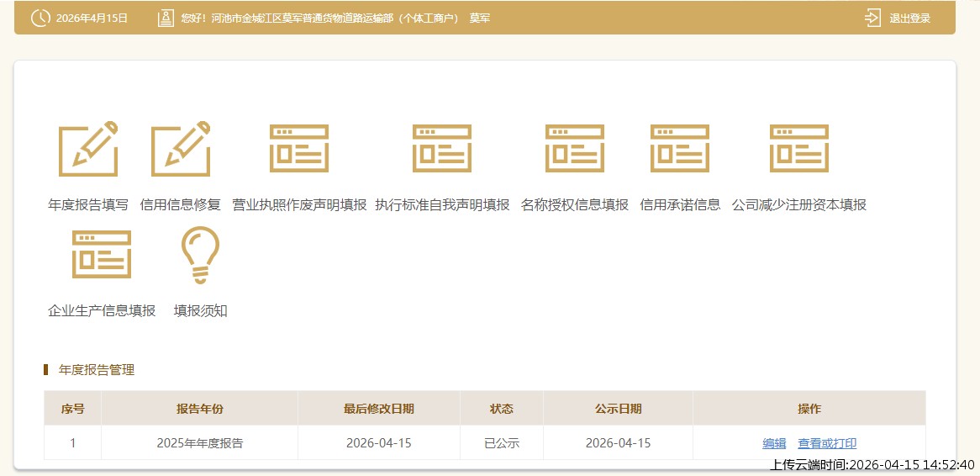
Task: Open 年度报告填写 pencil icon
Action: 88,149
